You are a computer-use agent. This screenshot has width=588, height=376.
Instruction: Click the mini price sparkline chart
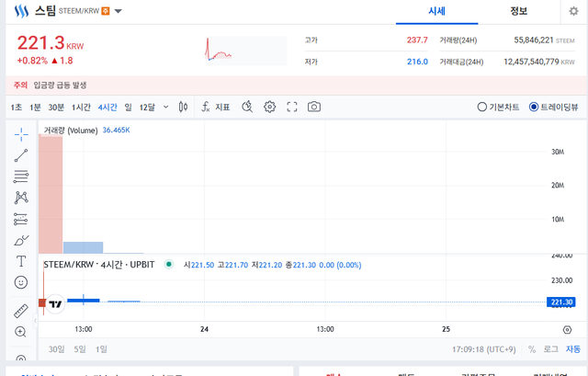[246, 51]
